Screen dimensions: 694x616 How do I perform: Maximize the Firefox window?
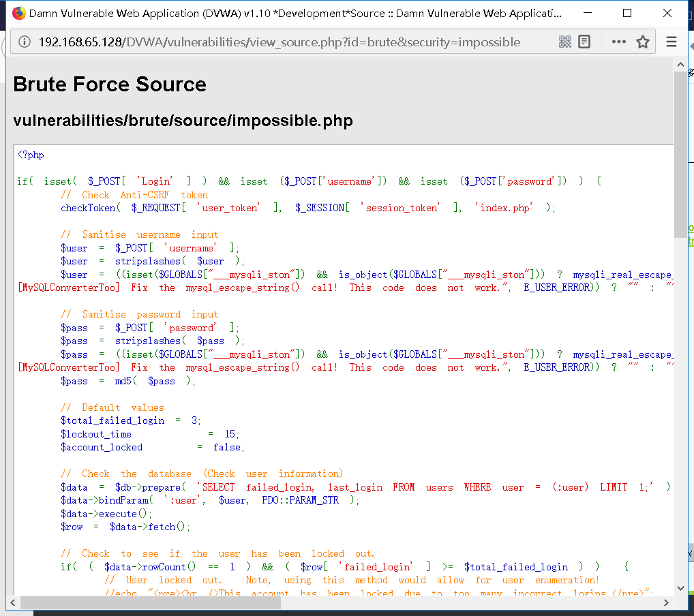pyautogui.click(x=627, y=13)
